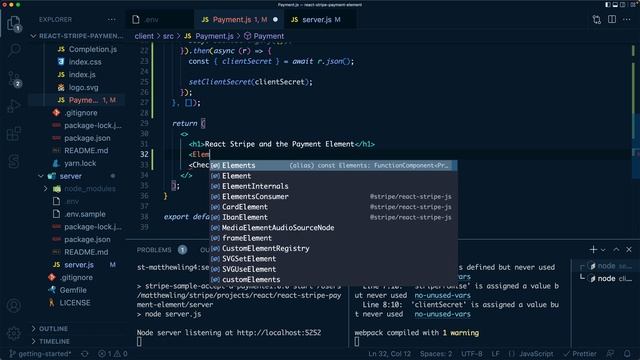Follow the lower no-unused-vars link in terminal
Image resolution: width=640 pixels, height=360 pixels.
point(442,314)
